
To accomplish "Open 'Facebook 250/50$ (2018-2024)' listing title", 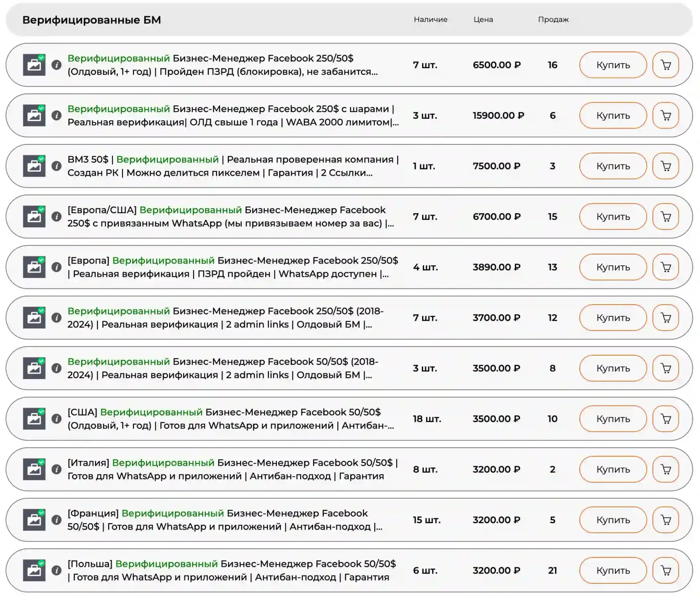I will click(x=226, y=318).
